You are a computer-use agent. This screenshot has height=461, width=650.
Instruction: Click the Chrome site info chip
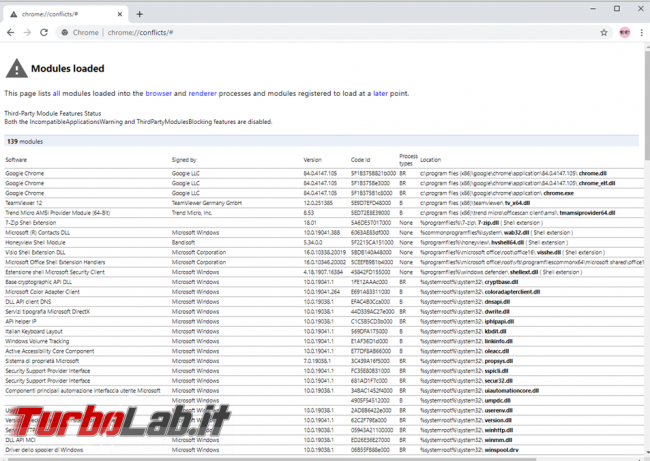[x=80, y=32]
